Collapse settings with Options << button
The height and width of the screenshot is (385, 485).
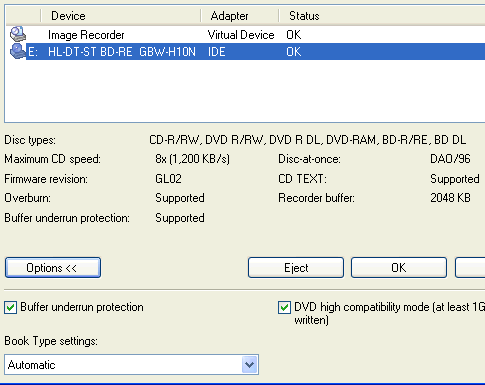[x=53, y=268]
